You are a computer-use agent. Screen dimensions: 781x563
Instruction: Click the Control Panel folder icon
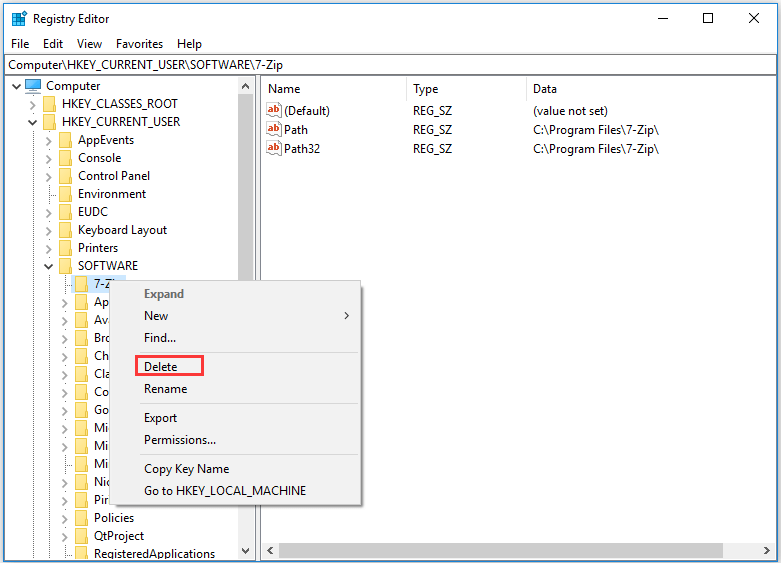[x=65, y=176]
